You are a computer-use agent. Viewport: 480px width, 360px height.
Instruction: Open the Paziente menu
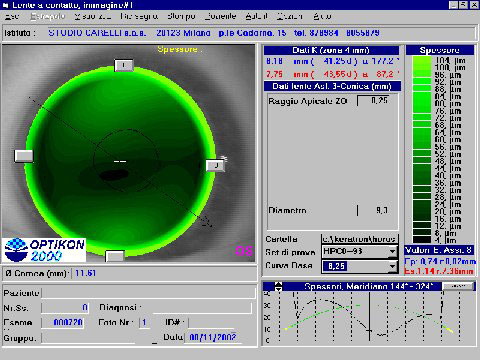220,16
